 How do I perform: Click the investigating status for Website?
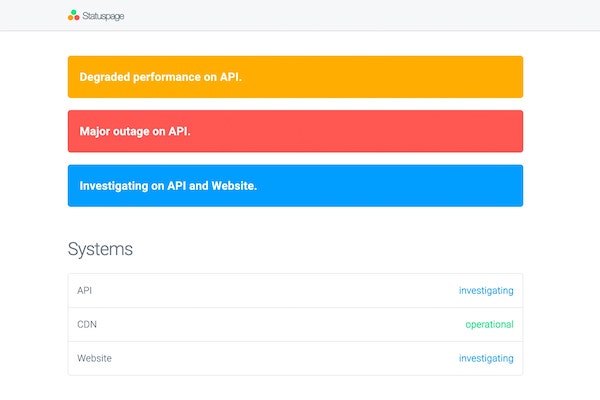point(486,358)
